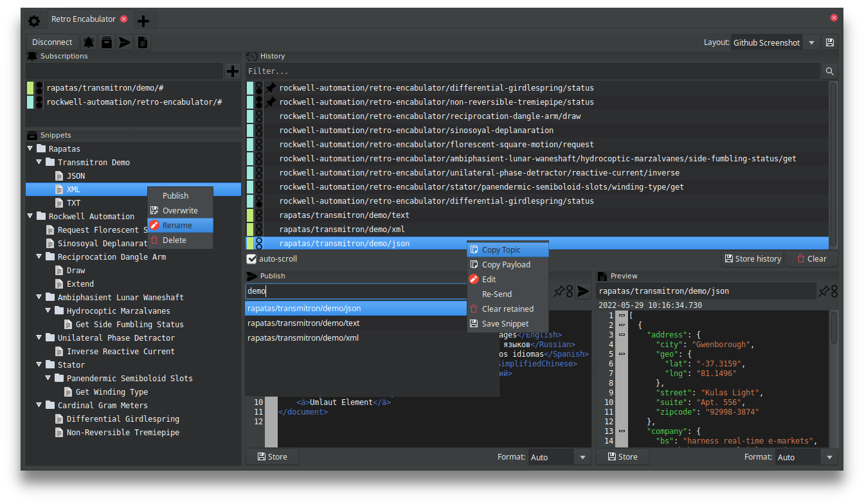Toggle the Publish paper-plane icon in toolbar

(x=125, y=42)
